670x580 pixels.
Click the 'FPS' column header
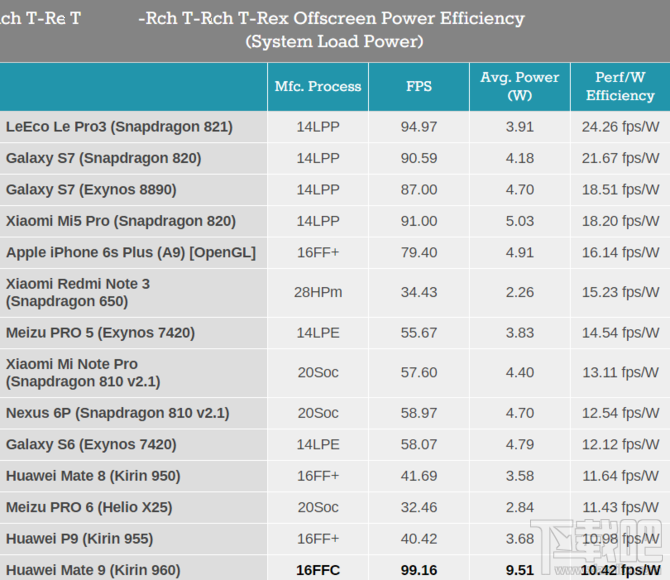419,86
